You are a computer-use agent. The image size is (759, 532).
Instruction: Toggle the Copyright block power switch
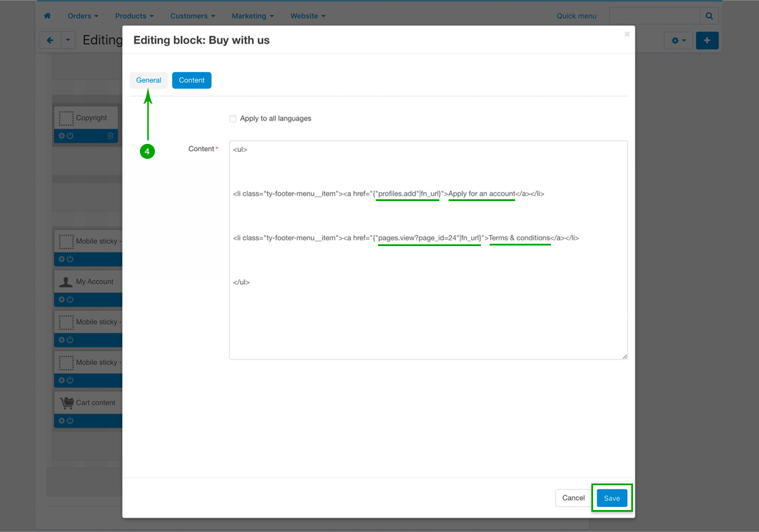coord(70,136)
